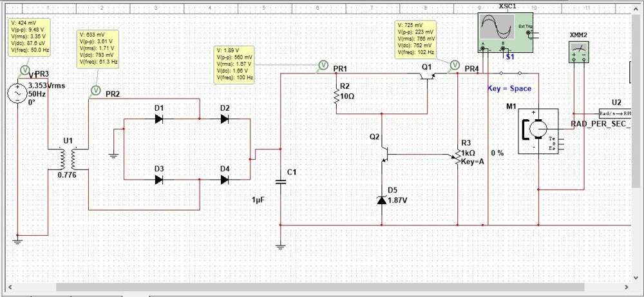Click the 'S1' switch label

509,57
